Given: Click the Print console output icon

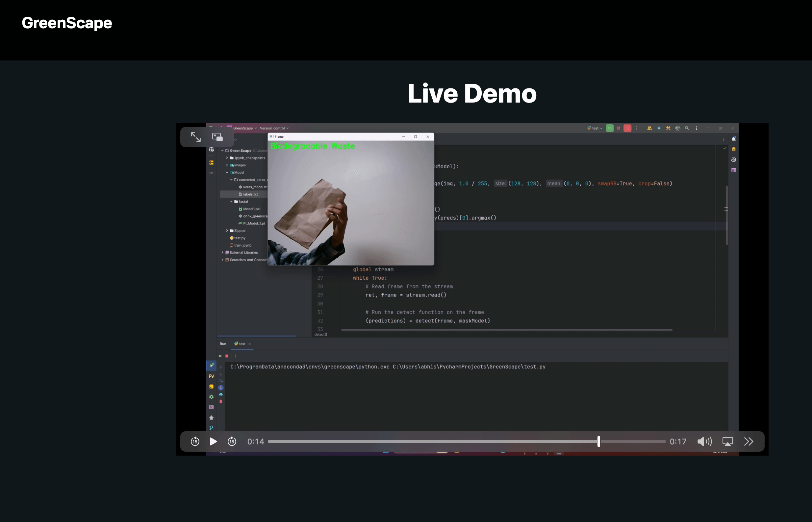Looking at the screenshot, I should [x=221, y=394].
